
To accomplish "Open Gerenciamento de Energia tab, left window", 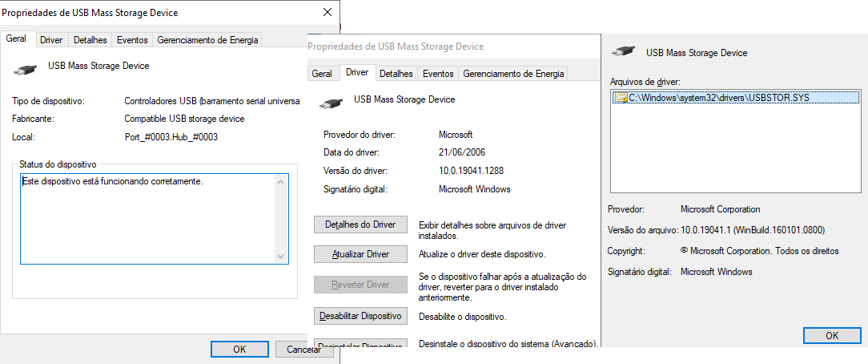I will point(207,40).
